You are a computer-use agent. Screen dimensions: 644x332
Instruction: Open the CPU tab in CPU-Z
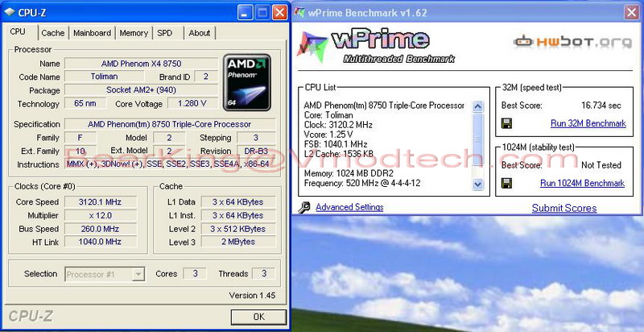point(18,31)
